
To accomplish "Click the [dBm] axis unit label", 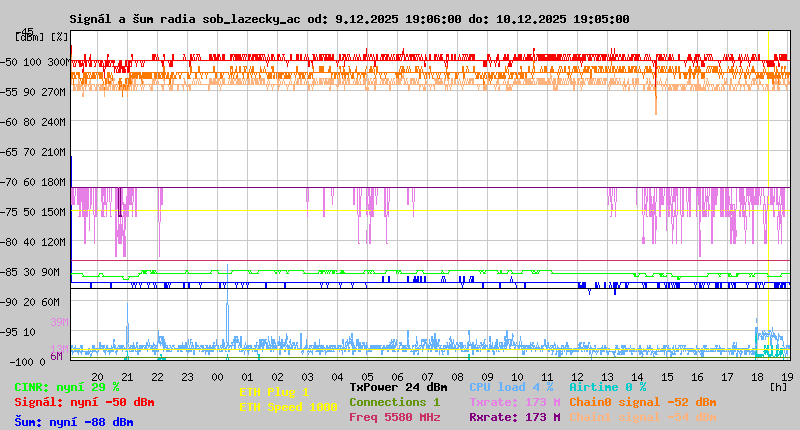I will coord(29,36).
